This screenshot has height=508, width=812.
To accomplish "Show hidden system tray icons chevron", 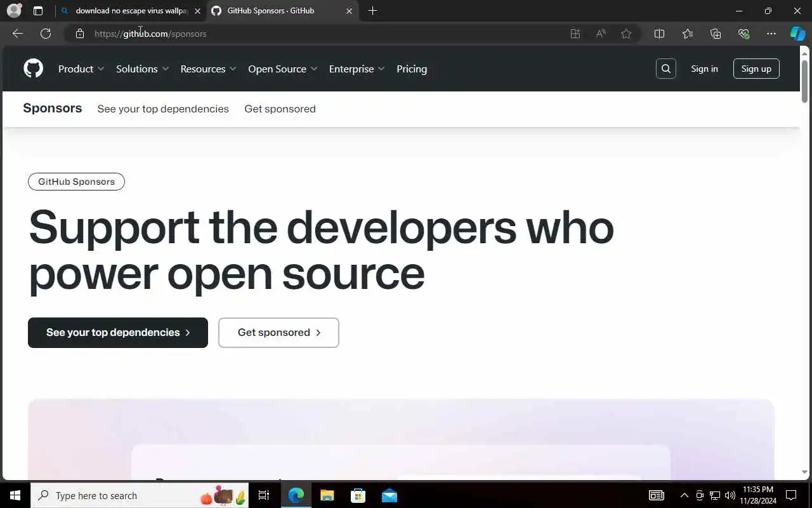I will pyautogui.click(x=684, y=495).
